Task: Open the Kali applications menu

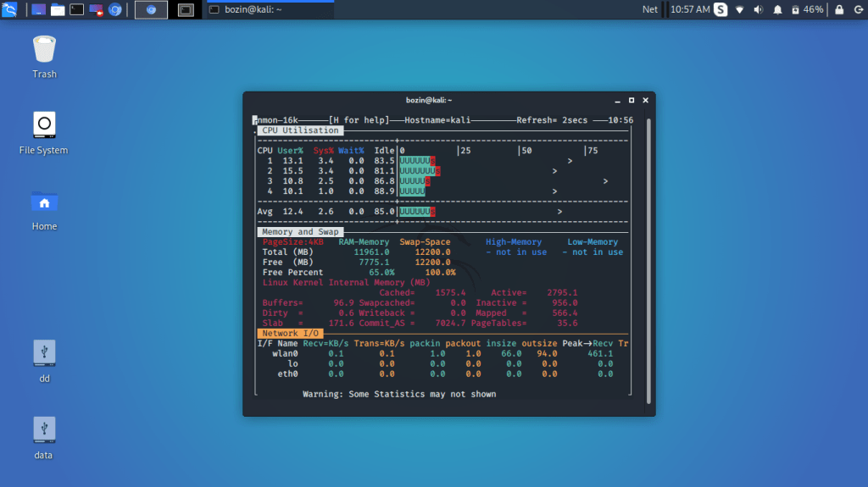Action: point(10,9)
